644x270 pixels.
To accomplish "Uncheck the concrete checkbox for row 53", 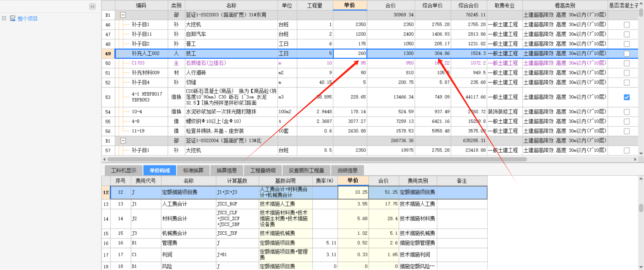I will [x=627, y=97].
